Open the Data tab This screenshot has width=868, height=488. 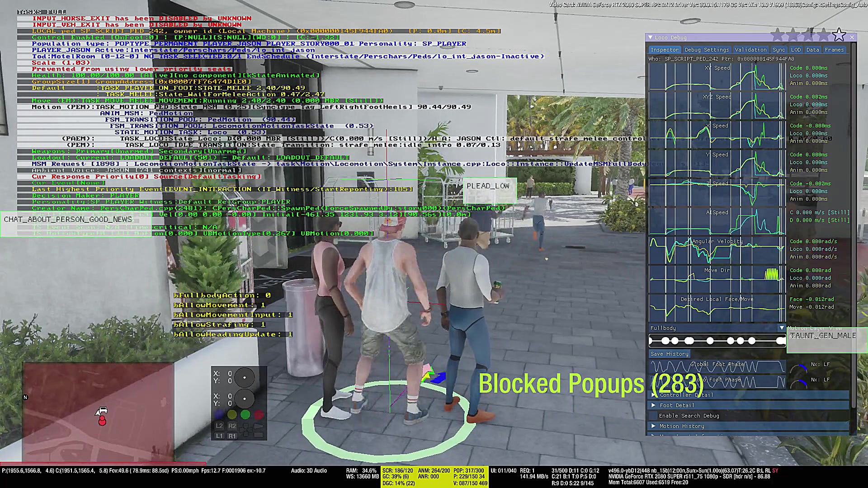pyautogui.click(x=812, y=50)
